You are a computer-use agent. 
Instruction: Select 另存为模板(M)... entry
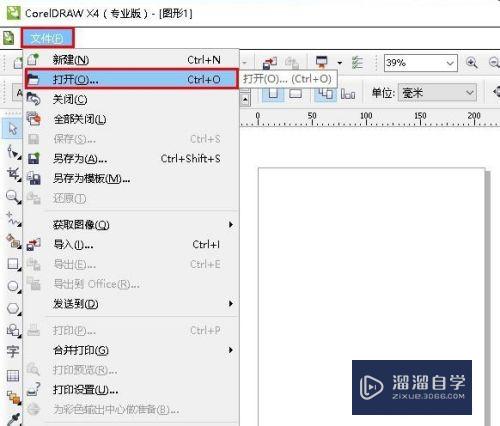click(x=131, y=178)
